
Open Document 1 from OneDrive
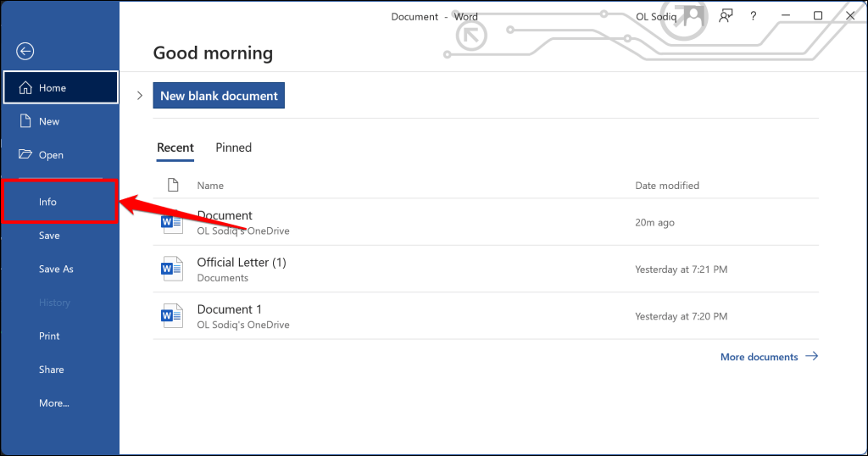(486, 316)
